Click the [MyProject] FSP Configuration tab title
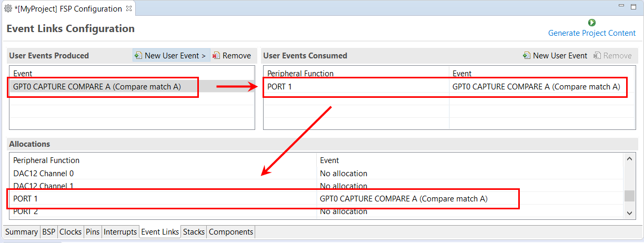Screen dimensions: 644x243 pos(68,9)
